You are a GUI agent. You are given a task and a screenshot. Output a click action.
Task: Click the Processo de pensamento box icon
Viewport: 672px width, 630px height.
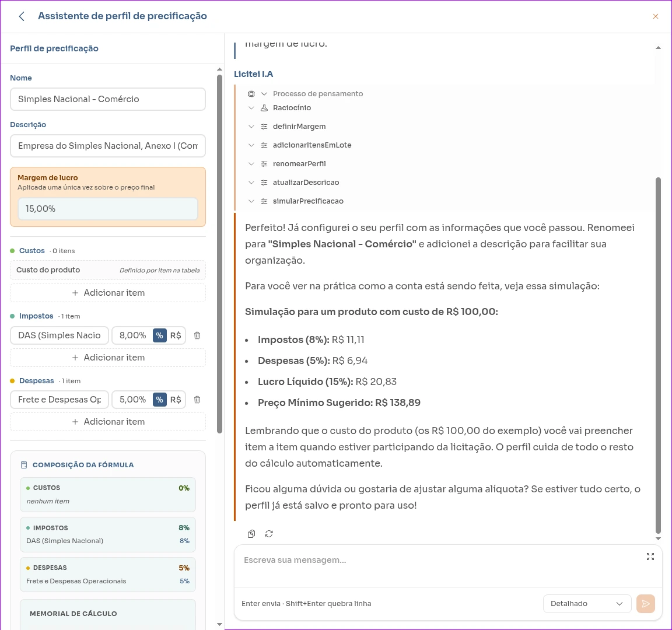click(251, 94)
